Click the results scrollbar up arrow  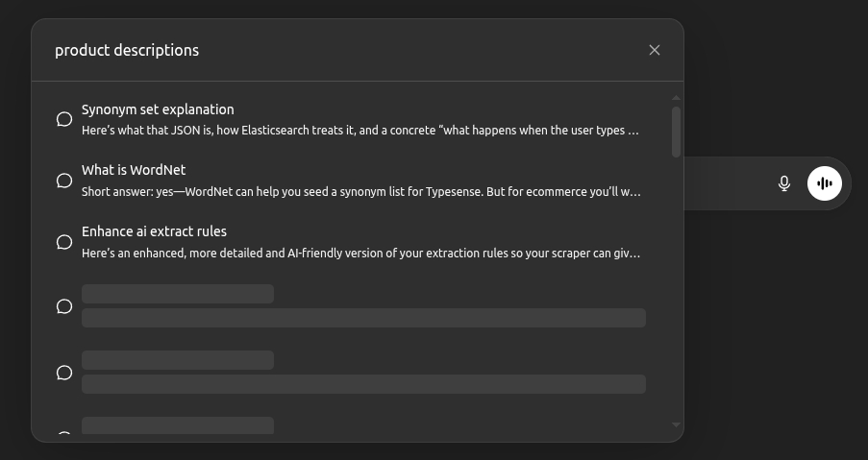pos(677,97)
